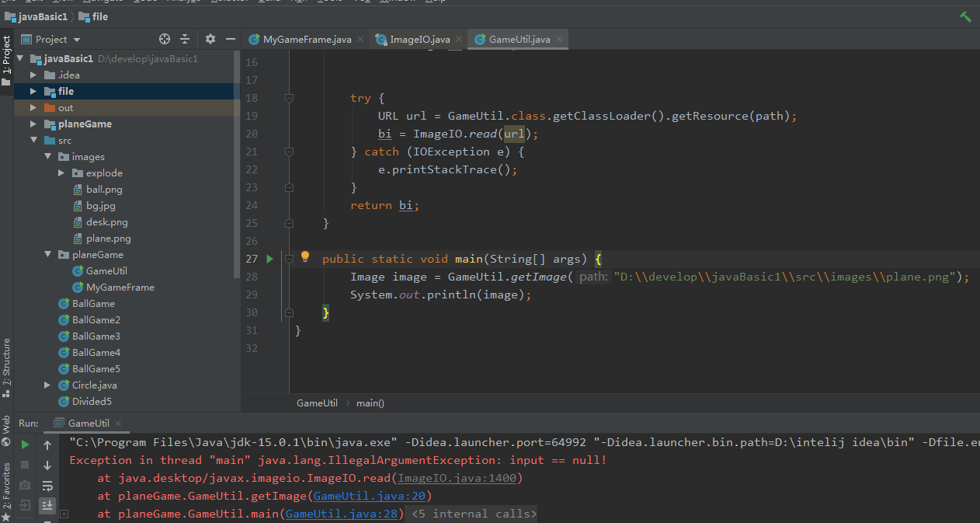Image resolution: width=980 pixels, height=523 pixels.
Task: Expand the .idea folder
Action: click(33, 75)
